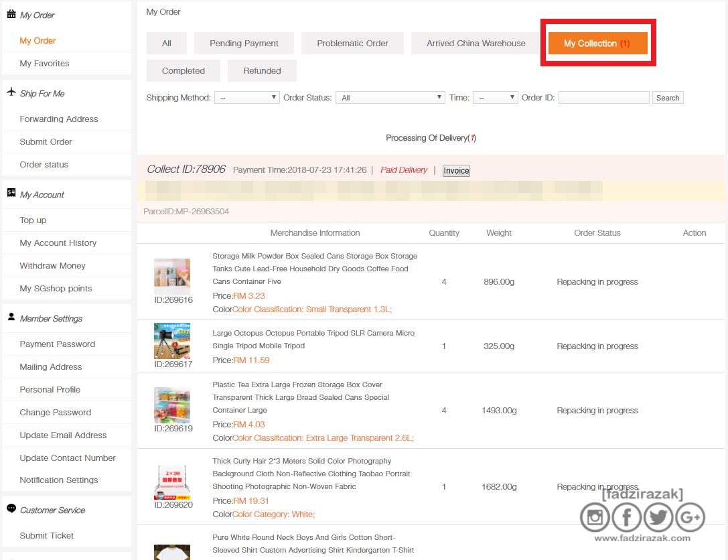Screen dimensions: 728x560
Task: Open Large Octopus Portable Tripod product title
Action: 313,340
